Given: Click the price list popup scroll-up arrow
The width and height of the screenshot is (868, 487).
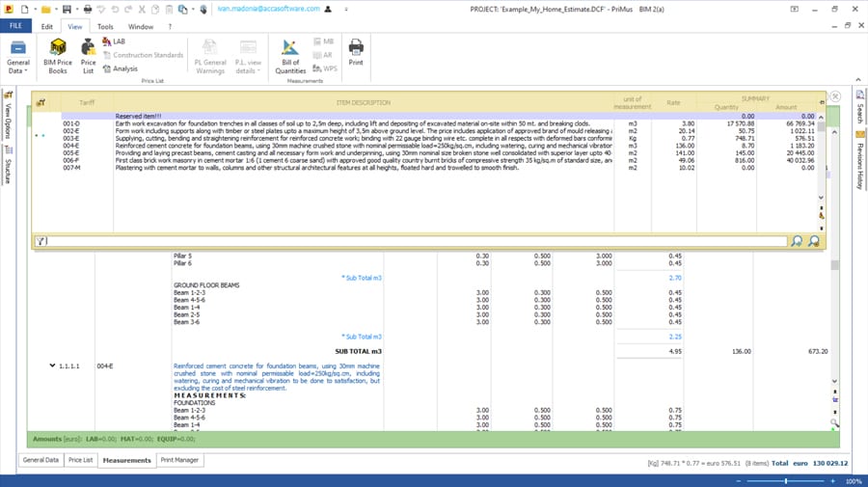Looking at the screenshot, I should click(821, 118).
